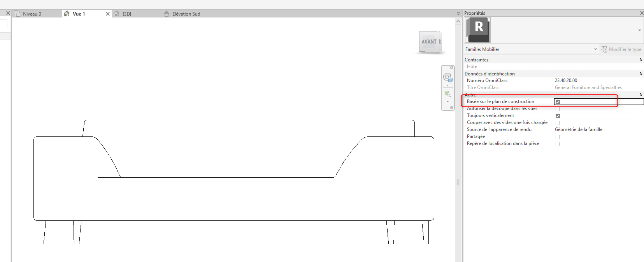This screenshot has height=262, width=644.
Task: Open the SteeringWheels dropdown arrow
Action: (447, 85)
